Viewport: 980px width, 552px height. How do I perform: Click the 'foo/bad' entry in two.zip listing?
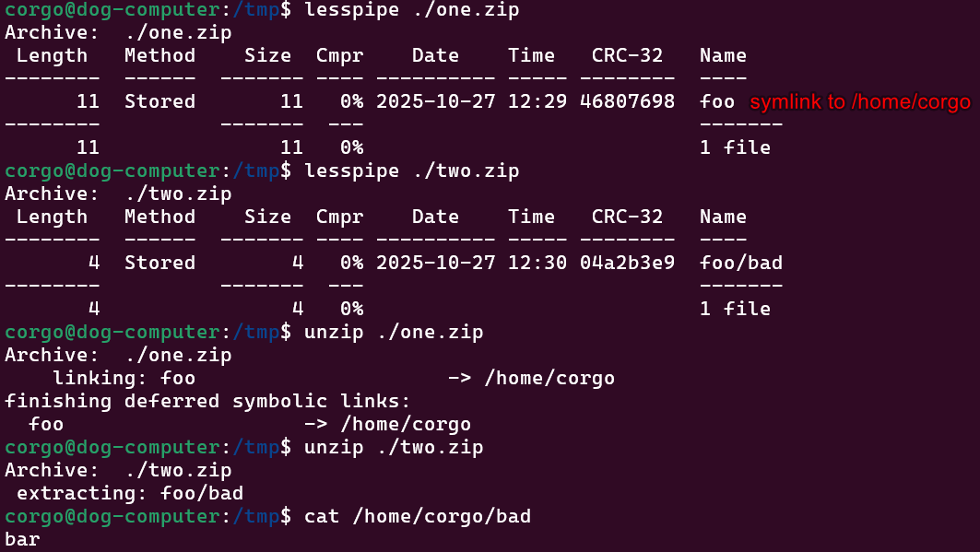pos(740,263)
